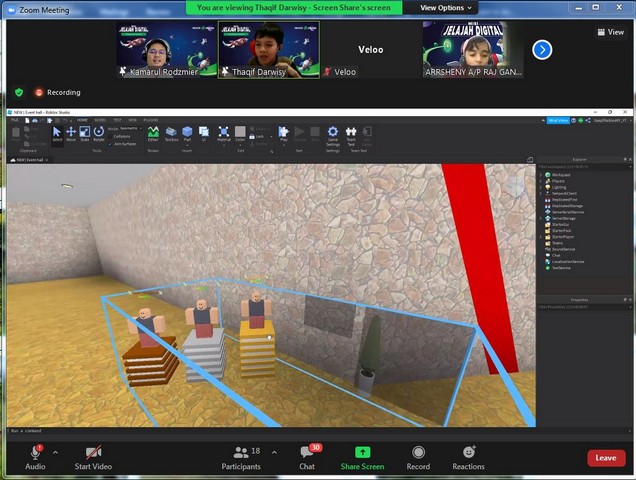This screenshot has height=480, width=636.
Task: Click the Record icon
Action: click(x=418, y=453)
